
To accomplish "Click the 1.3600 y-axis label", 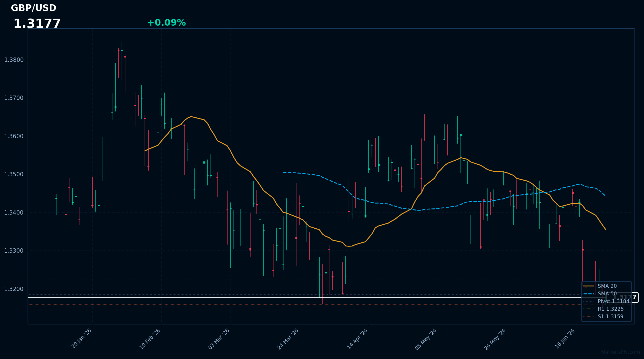I will 14,136.
